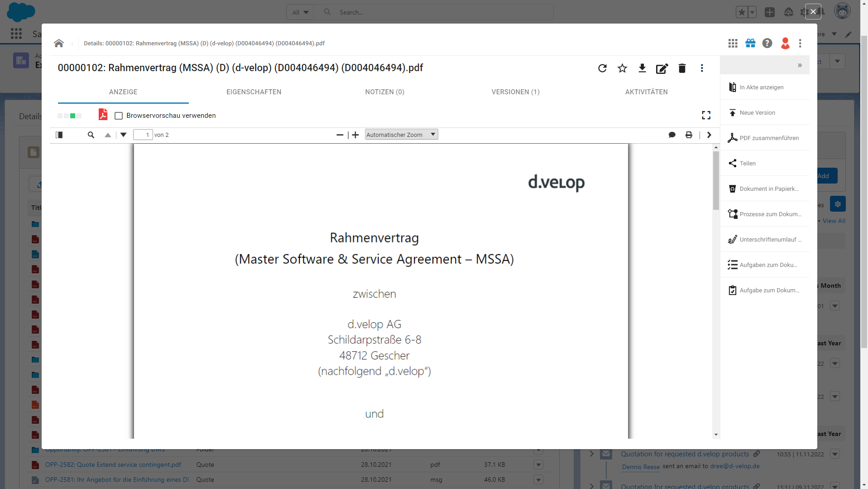
Task: Open the Salesforce favorites list dropdown
Action: point(752,12)
